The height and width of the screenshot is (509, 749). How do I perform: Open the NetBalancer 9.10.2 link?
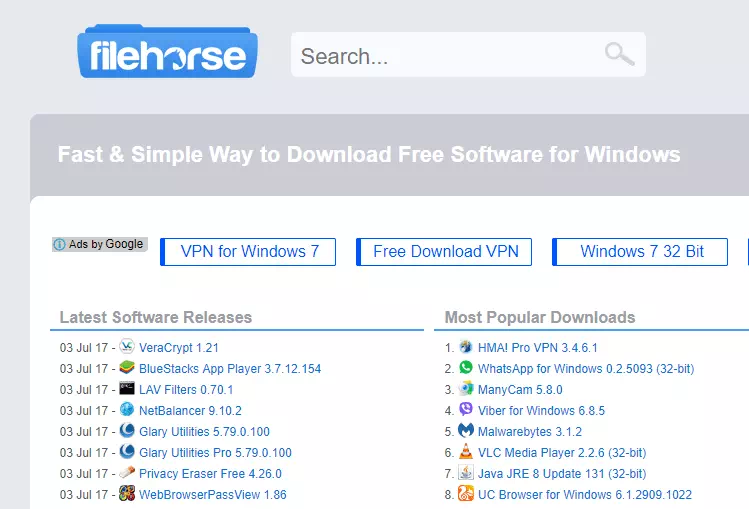[x=190, y=411]
